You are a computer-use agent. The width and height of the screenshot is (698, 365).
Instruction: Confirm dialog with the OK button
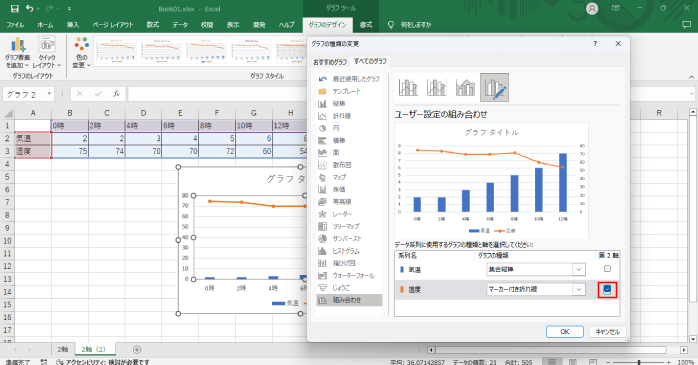tap(564, 332)
